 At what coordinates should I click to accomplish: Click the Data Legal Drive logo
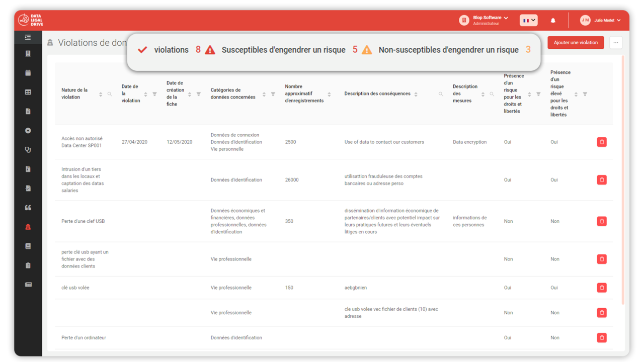[30, 20]
